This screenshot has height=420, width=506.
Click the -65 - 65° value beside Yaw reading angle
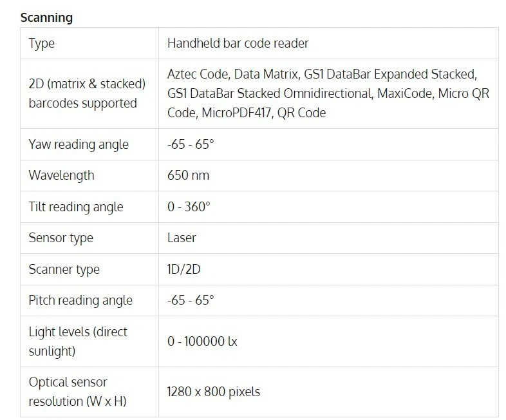(x=191, y=144)
